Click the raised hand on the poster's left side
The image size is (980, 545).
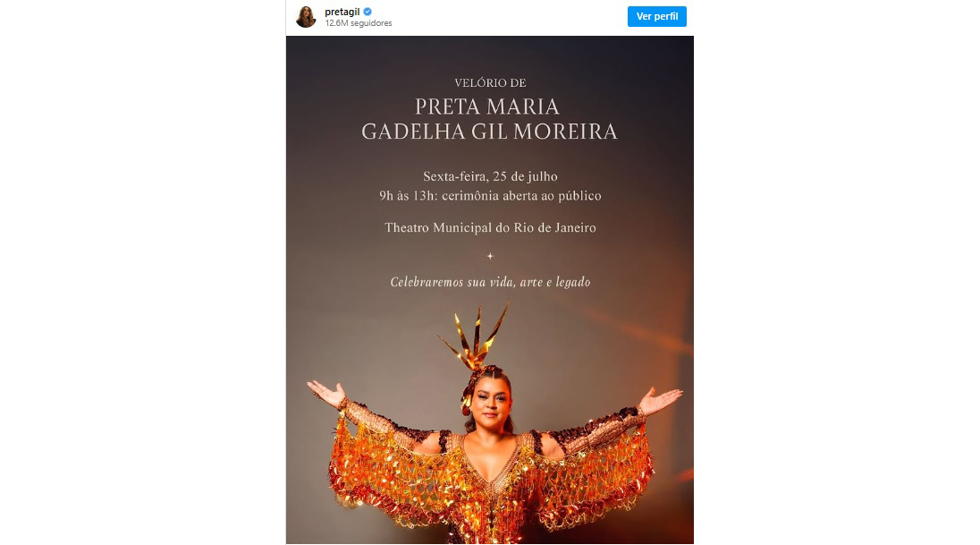pyautogui.click(x=326, y=394)
